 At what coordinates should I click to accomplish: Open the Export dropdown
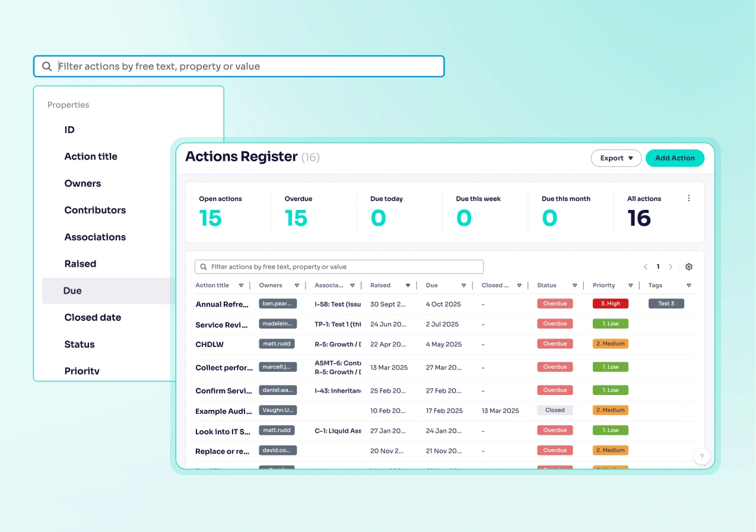tap(616, 158)
